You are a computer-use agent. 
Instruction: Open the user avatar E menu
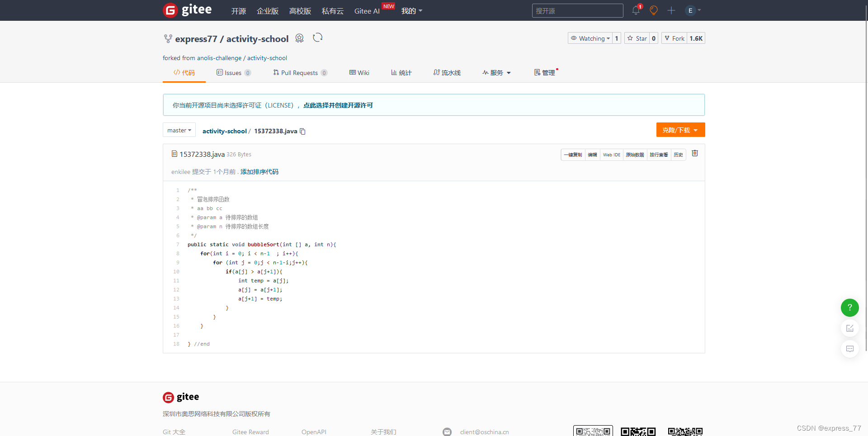(x=693, y=10)
